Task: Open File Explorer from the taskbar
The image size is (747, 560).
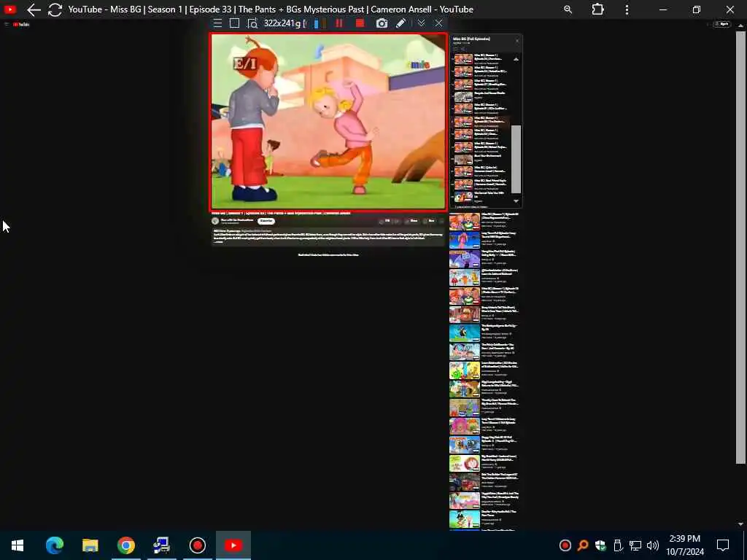Action: [90, 545]
